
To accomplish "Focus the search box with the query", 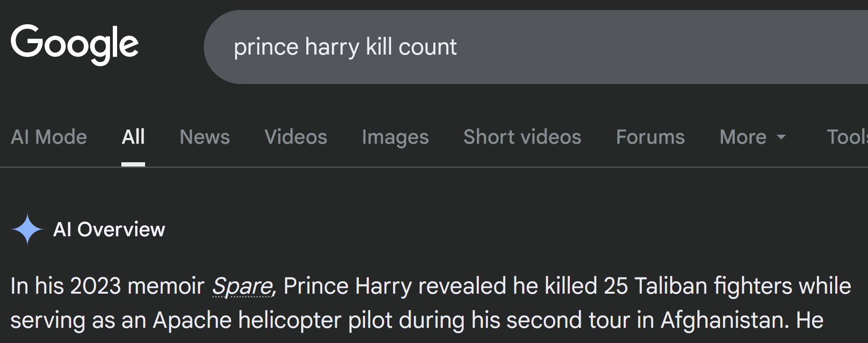I will [x=616, y=47].
